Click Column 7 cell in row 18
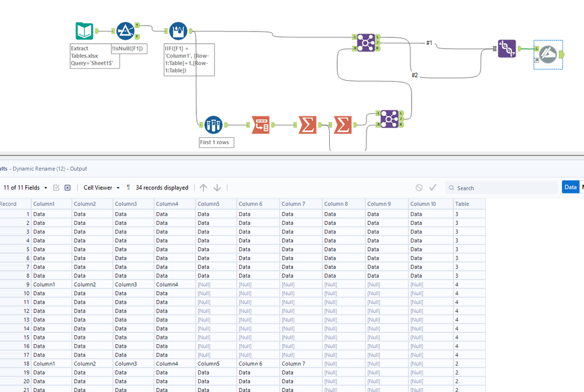This screenshot has width=584, height=392. (301, 364)
